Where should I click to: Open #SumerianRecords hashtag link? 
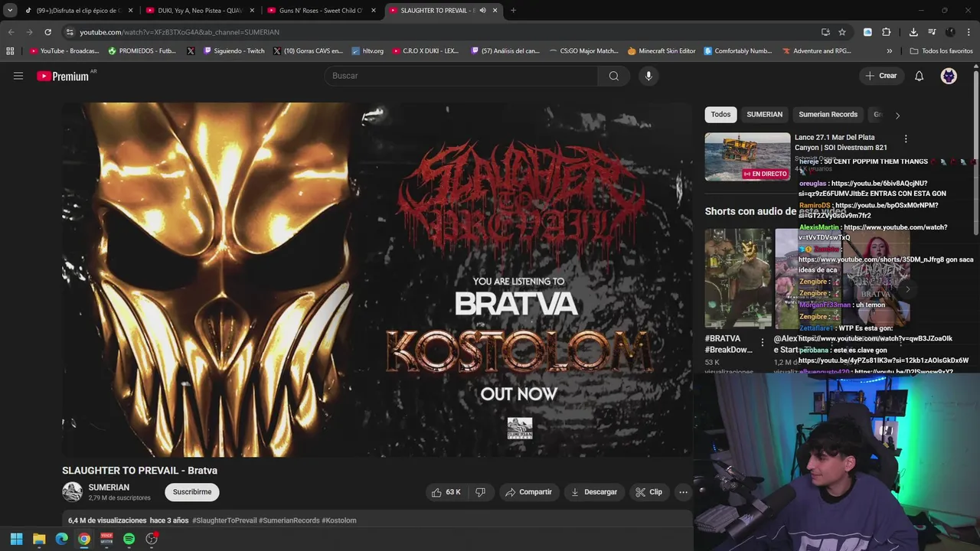[x=289, y=520]
